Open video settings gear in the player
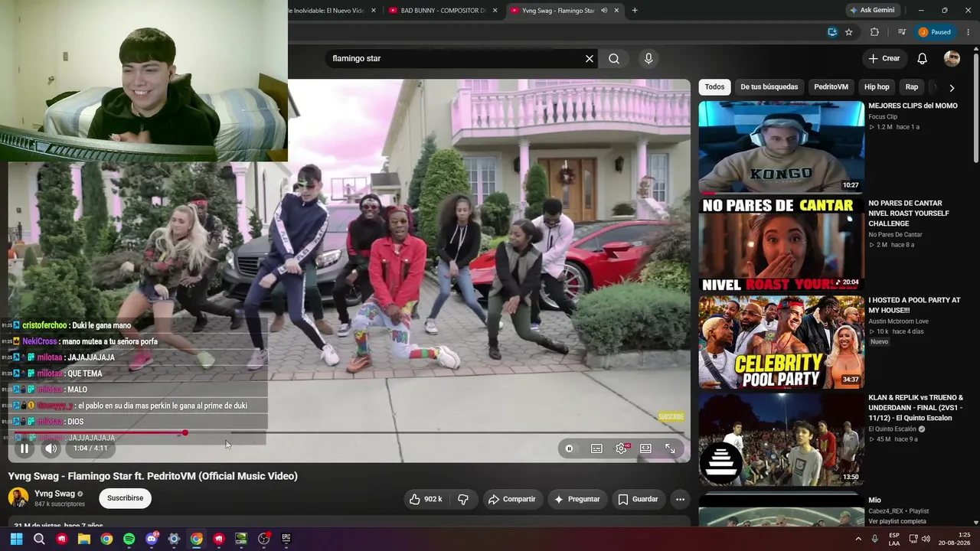This screenshot has height=551, width=980. (x=621, y=448)
